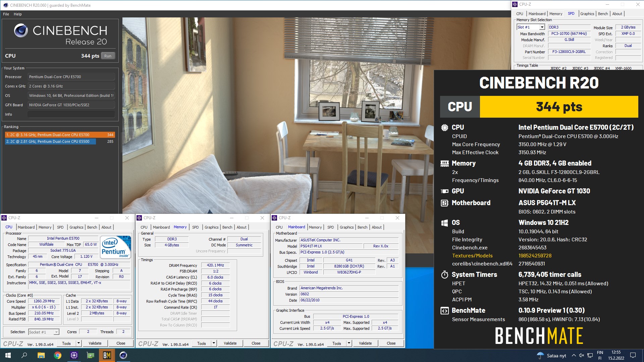
Task: Click BenchMate CPU chip icon
Action: click(x=444, y=127)
